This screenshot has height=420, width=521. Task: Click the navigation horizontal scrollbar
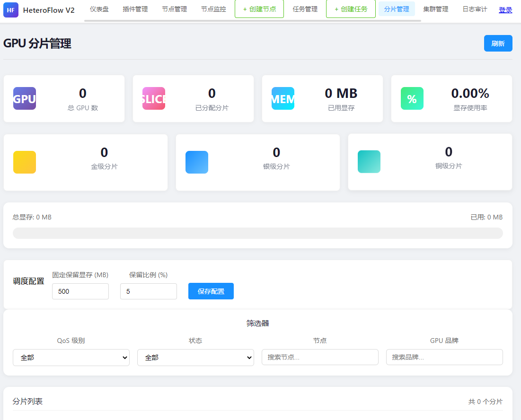coord(253,21)
